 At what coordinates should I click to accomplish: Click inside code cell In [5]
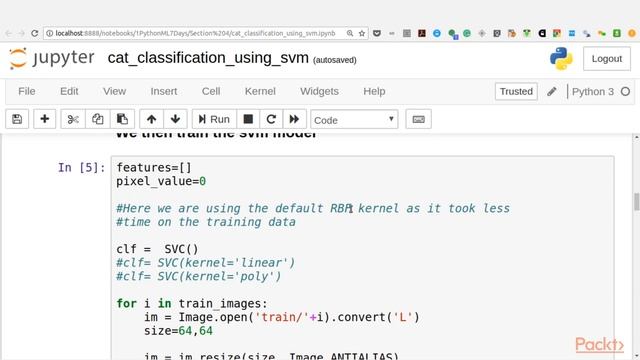click(362, 257)
